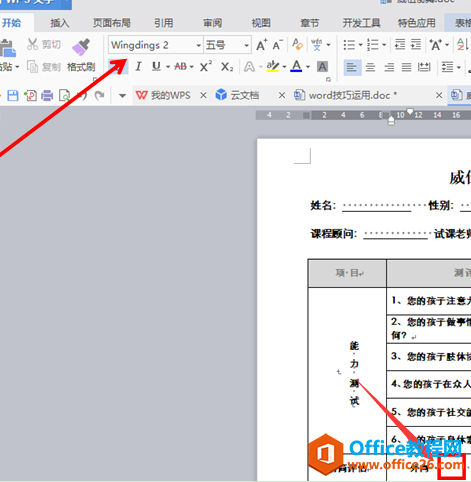Click the Chinese layout A icon
The width and height of the screenshot is (471, 482).
tap(436, 45)
